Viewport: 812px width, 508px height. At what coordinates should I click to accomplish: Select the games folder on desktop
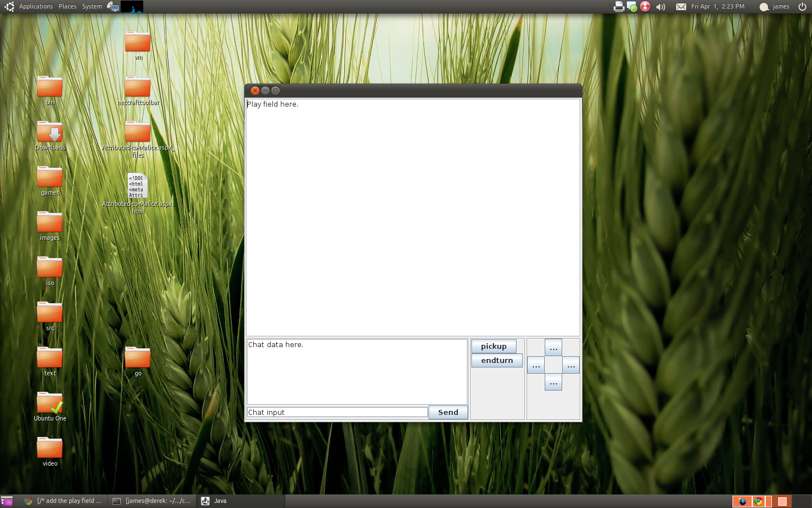(x=50, y=178)
